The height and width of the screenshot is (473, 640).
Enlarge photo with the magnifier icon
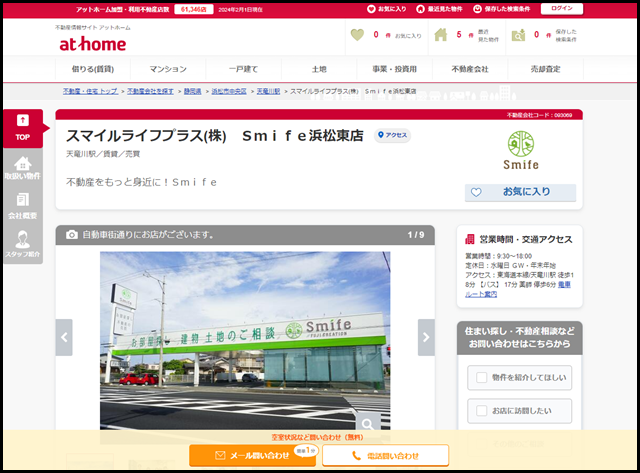click(368, 424)
